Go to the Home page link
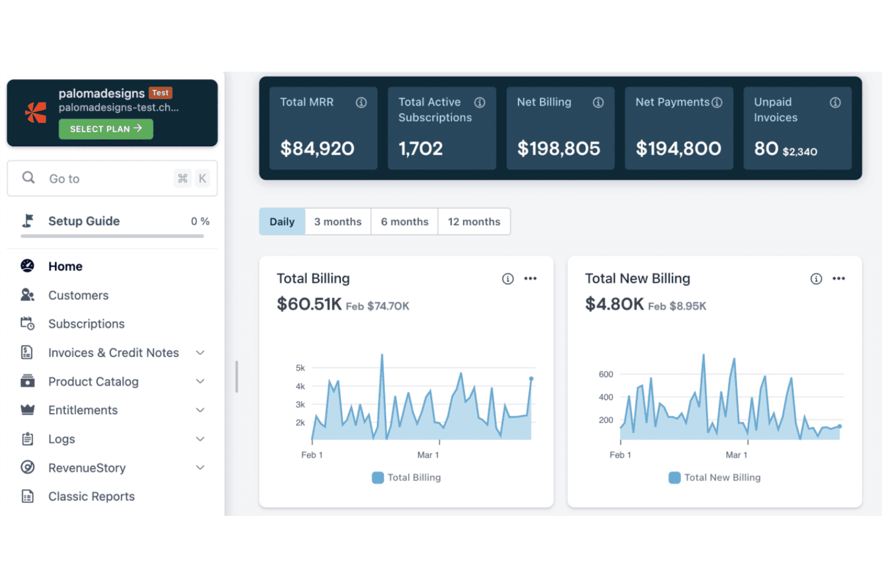This screenshot has width=882, height=588. pyautogui.click(x=66, y=266)
